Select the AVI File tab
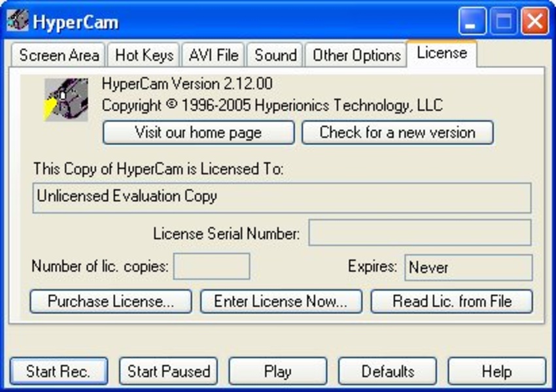Screen dimensions: 556x392 213,56
